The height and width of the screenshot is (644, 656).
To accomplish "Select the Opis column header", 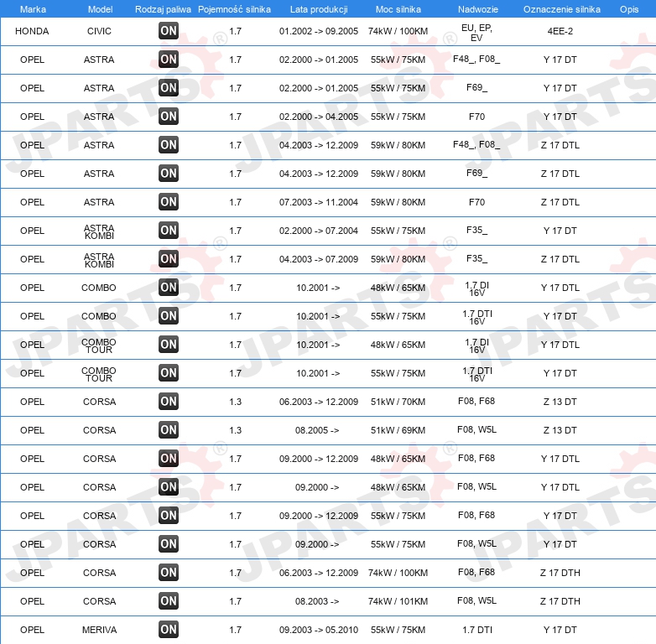I will 629,9.
